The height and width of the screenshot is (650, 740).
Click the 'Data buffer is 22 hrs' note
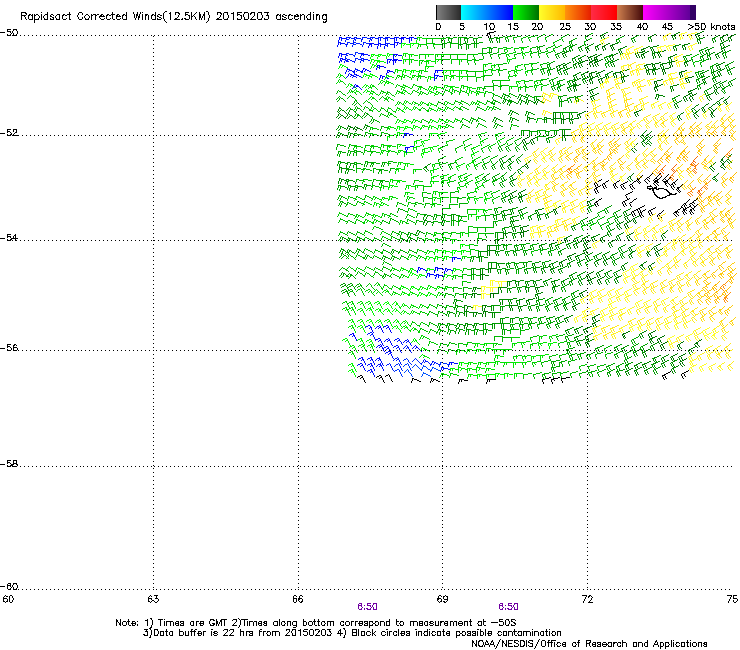[205, 633]
